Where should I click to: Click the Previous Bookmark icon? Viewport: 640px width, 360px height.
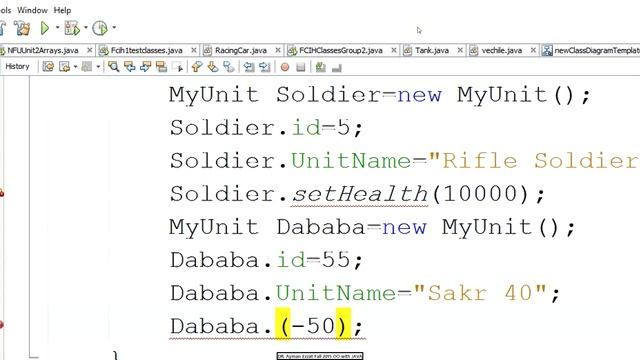pos(197,67)
